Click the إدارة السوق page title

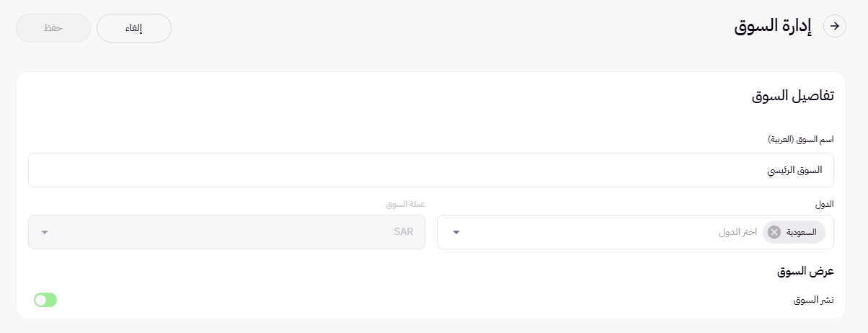773,26
